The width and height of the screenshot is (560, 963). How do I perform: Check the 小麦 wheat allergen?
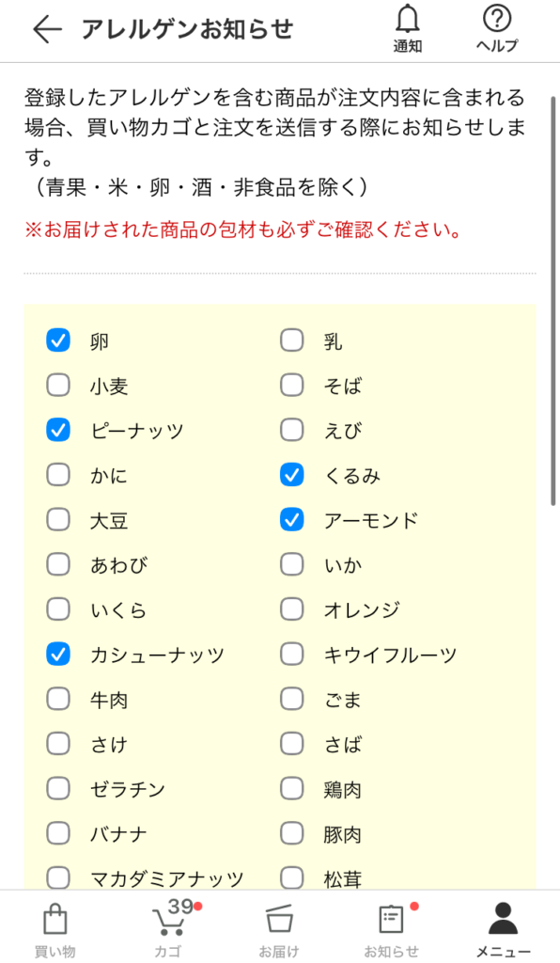(x=58, y=386)
